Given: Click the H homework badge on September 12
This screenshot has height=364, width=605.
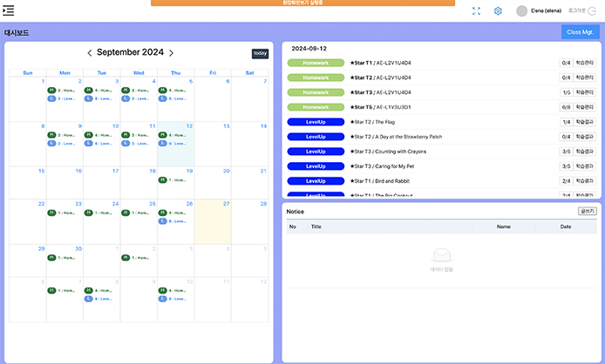Looking at the screenshot, I should tap(163, 135).
